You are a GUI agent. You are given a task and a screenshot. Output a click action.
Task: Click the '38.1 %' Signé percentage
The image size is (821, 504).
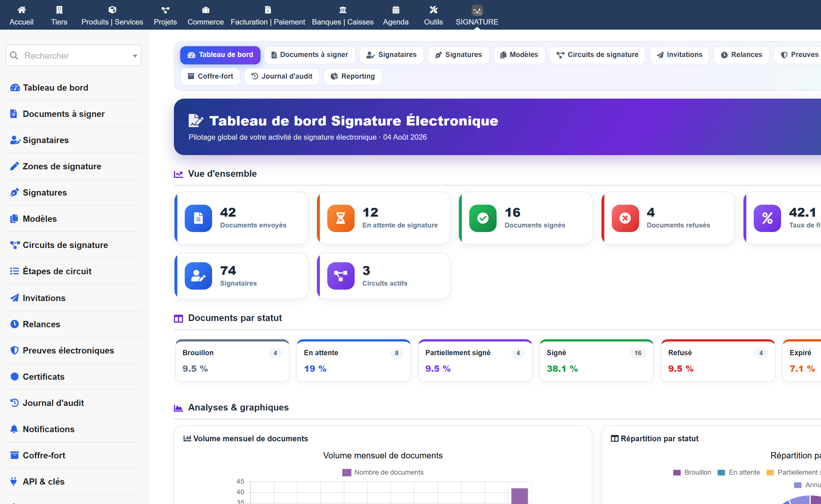point(562,369)
